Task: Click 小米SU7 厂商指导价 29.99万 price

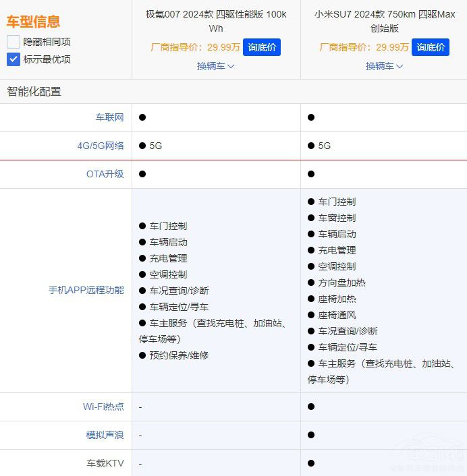Action: [x=364, y=47]
